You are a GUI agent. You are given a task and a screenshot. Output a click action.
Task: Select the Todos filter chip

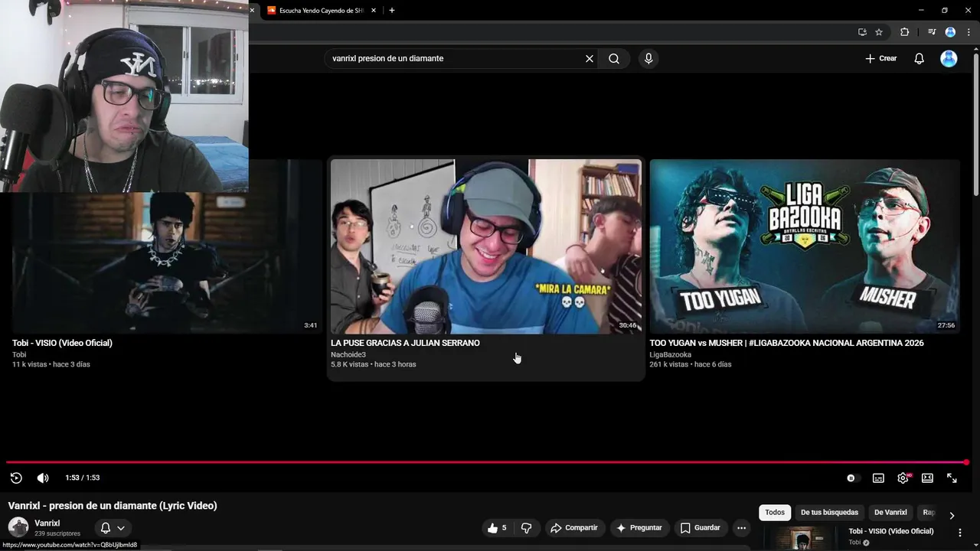pos(775,513)
